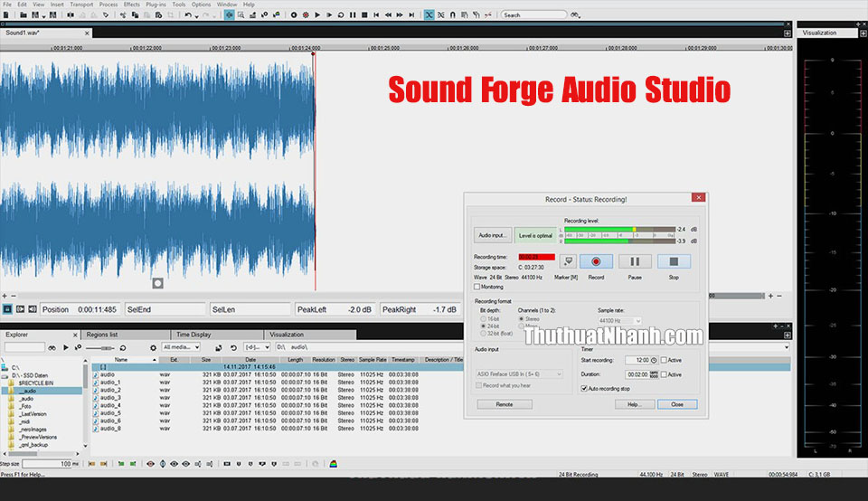Uncheck Auto recording stop

(x=584, y=389)
